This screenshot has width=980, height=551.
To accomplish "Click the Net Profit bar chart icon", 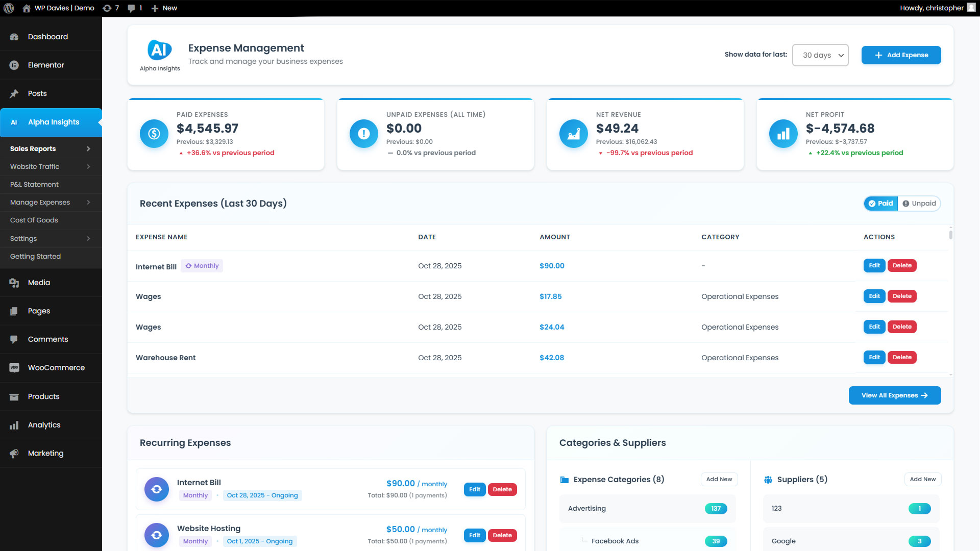I will point(783,134).
